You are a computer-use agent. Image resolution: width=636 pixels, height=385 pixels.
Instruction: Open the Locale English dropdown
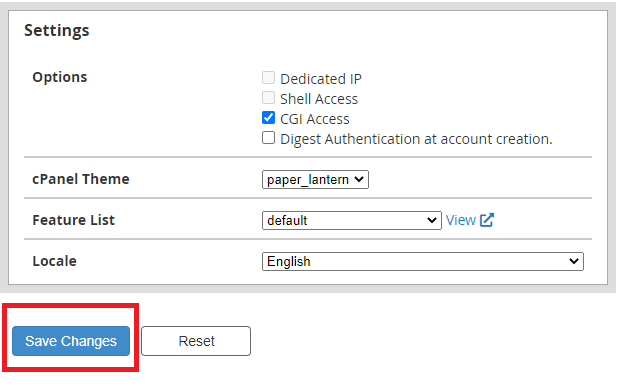coord(423,261)
